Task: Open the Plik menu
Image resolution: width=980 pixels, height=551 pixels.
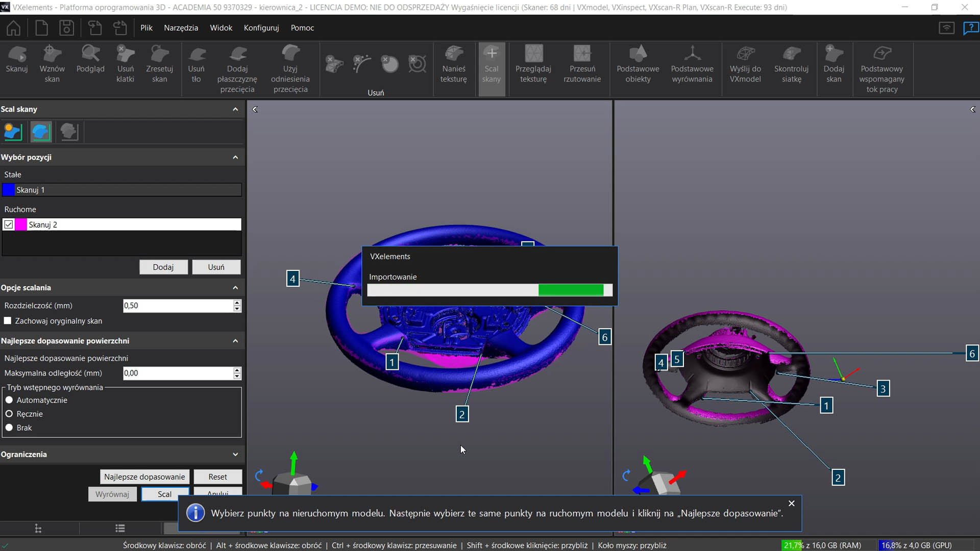Action: point(146,28)
